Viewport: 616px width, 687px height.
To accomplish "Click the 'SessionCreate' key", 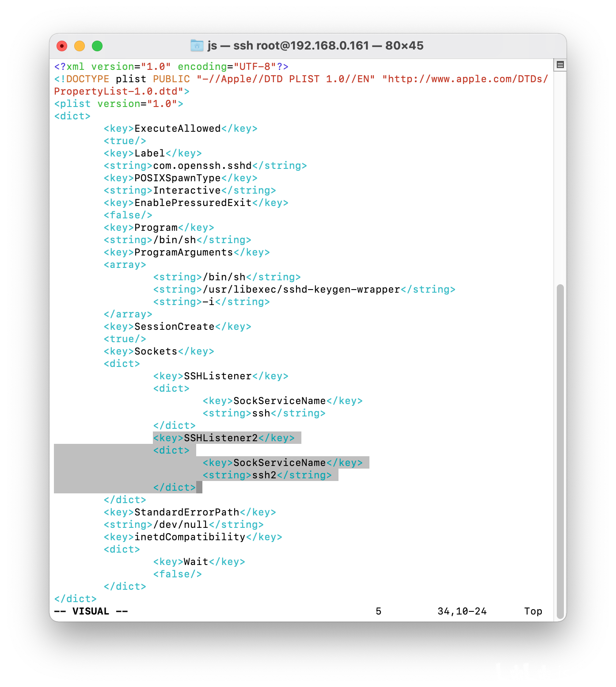I will point(175,327).
